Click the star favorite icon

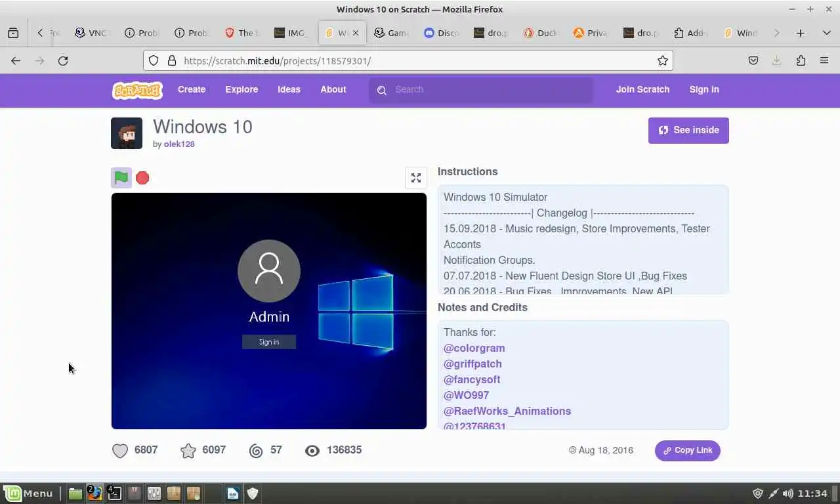(x=188, y=451)
